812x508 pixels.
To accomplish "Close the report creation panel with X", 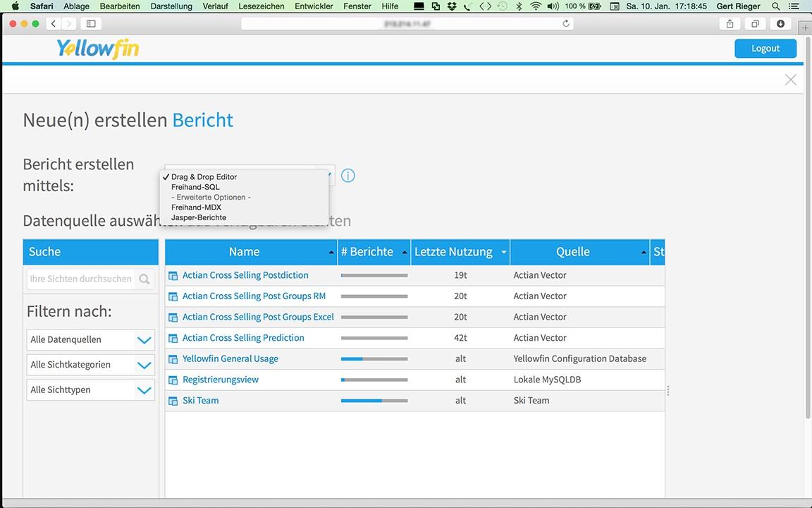I will 791,79.
